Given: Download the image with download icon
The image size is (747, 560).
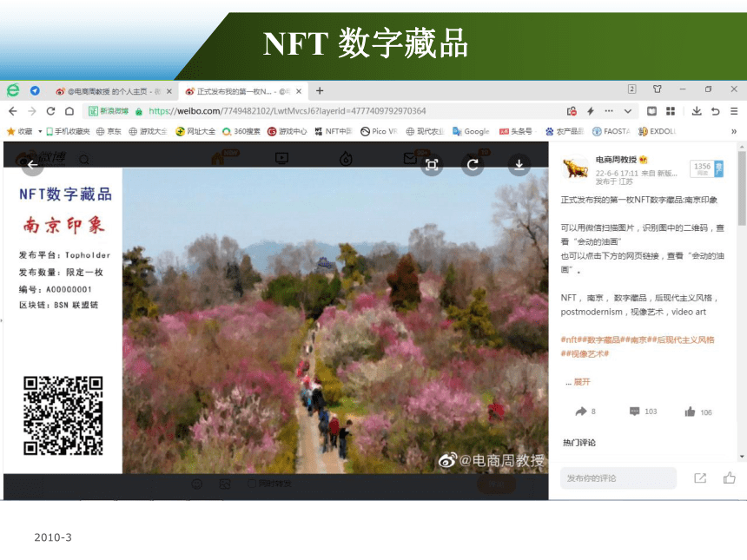Looking at the screenshot, I should (x=519, y=165).
